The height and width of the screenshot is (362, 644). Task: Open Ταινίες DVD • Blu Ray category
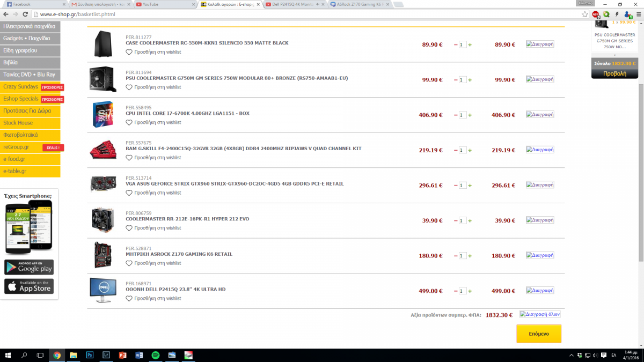[x=30, y=75]
